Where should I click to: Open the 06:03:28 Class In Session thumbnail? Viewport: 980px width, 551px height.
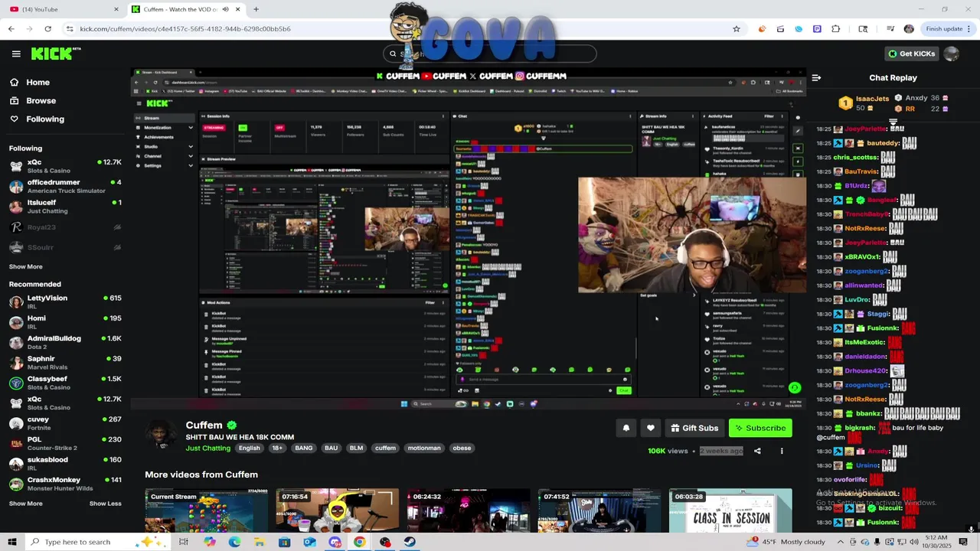click(730, 510)
